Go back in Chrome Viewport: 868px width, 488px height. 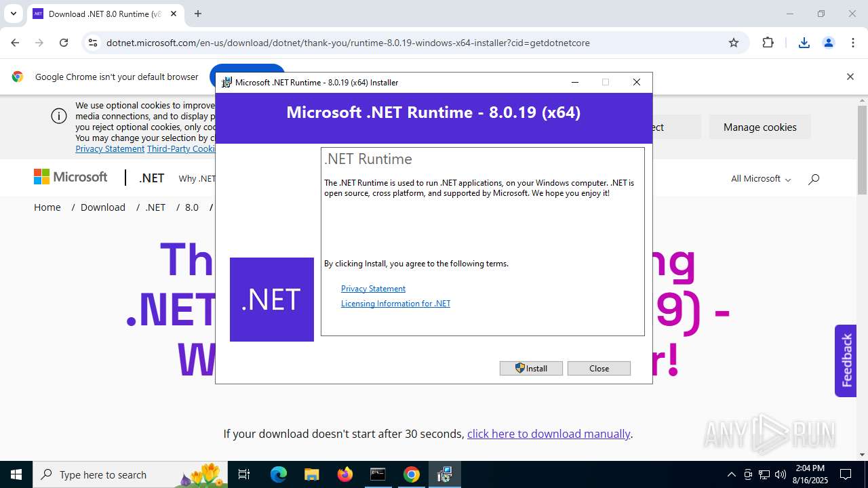pos(15,43)
